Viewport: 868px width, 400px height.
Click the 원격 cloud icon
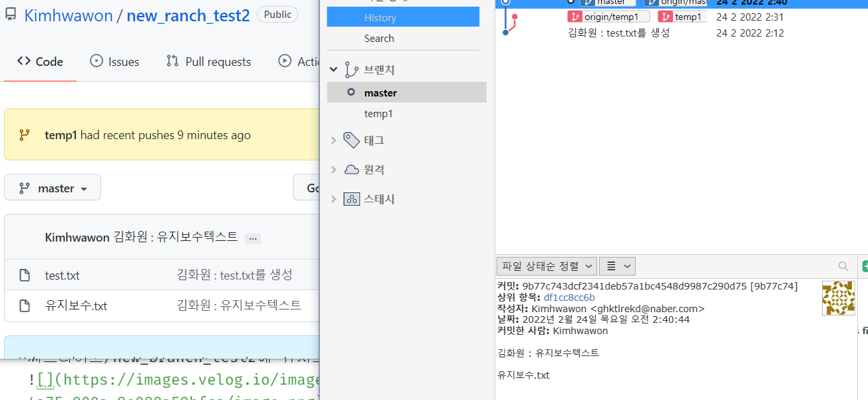point(351,170)
